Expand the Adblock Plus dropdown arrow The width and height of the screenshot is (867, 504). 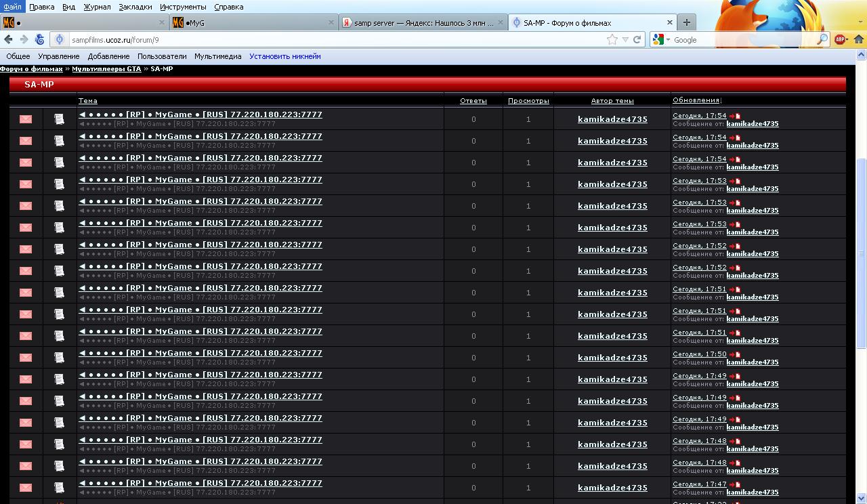click(847, 40)
